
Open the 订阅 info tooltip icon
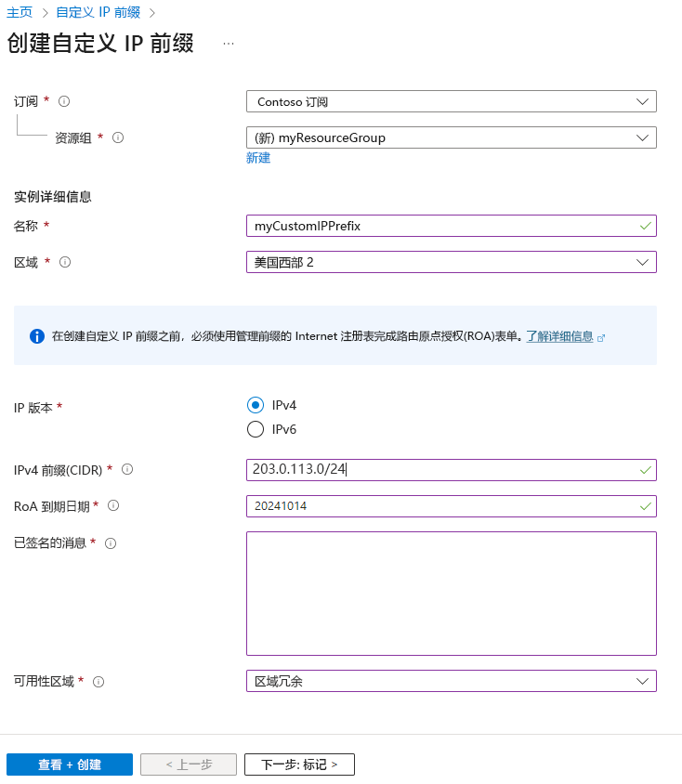coord(63,101)
